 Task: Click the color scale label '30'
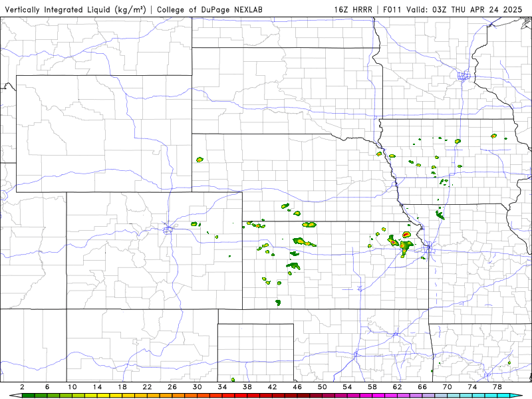[x=197, y=387]
